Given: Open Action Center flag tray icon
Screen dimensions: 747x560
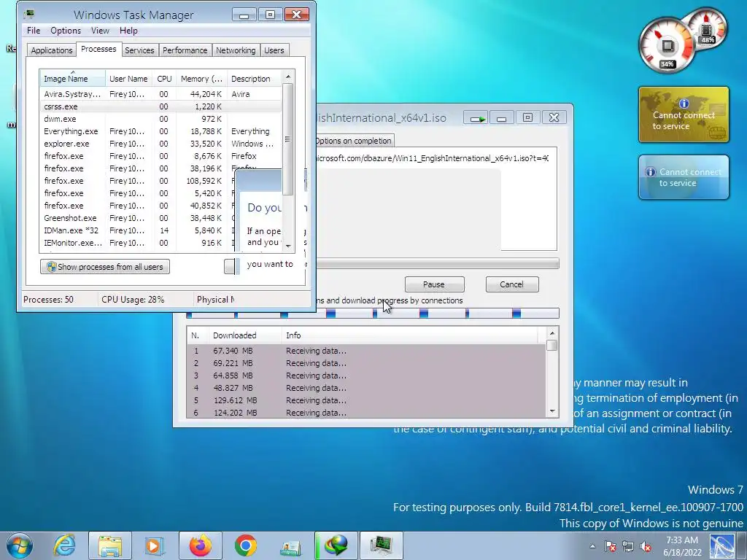Looking at the screenshot, I should 611,546.
